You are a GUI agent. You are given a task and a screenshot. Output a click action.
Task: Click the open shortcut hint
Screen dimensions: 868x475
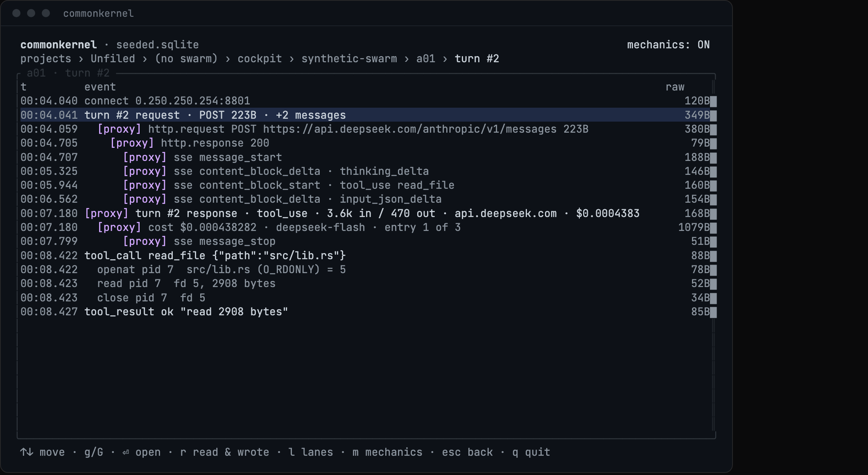click(141, 452)
